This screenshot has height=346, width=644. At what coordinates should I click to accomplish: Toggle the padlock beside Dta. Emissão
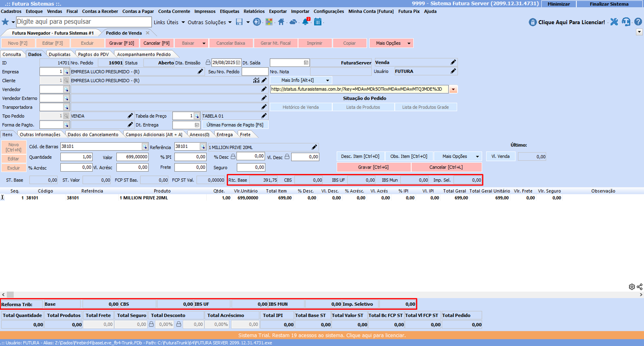click(x=208, y=63)
